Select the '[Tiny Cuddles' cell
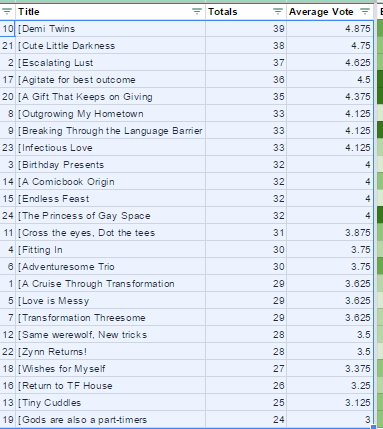The width and height of the screenshot is (383, 429). [111, 403]
